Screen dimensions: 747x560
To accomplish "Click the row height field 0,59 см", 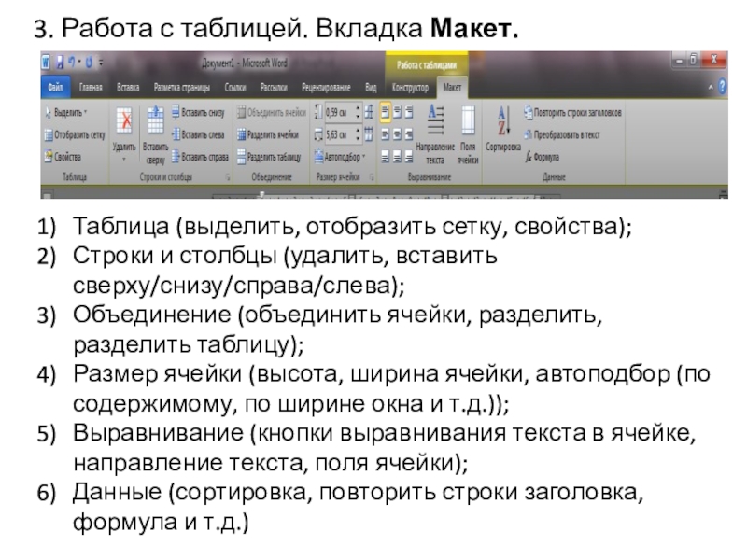I will (x=339, y=112).
